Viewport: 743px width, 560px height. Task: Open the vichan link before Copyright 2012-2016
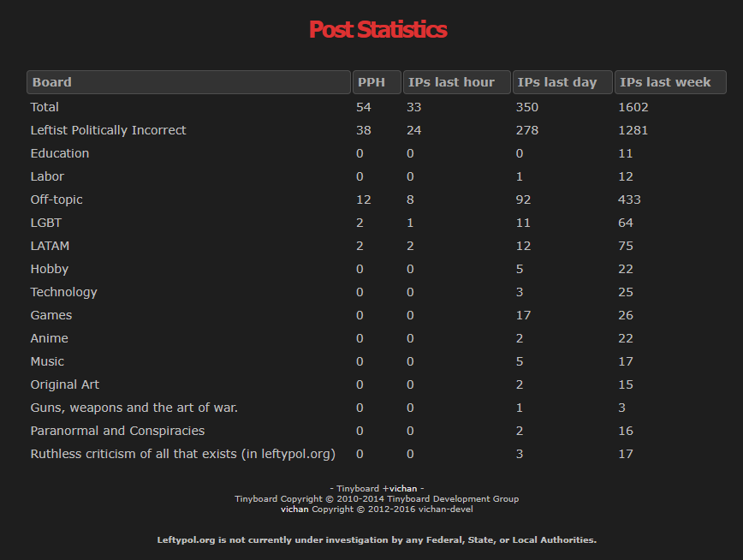click(294, 509)
